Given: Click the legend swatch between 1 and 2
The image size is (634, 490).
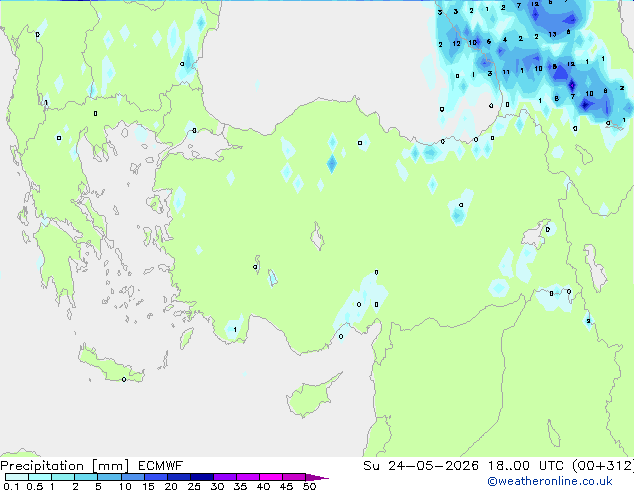Looking at the screenshot, I should coord(63,477).
